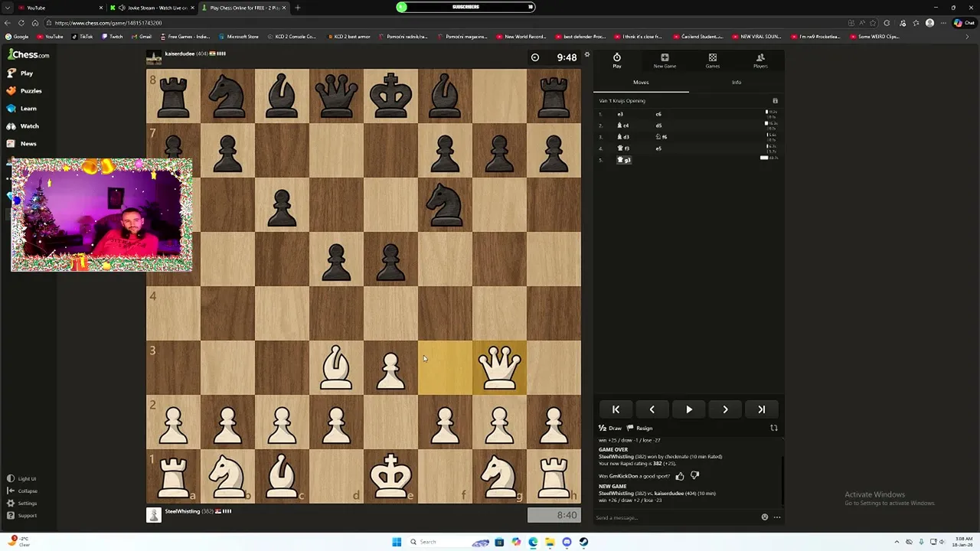Open Support in the left sidebar

point(21,516)
